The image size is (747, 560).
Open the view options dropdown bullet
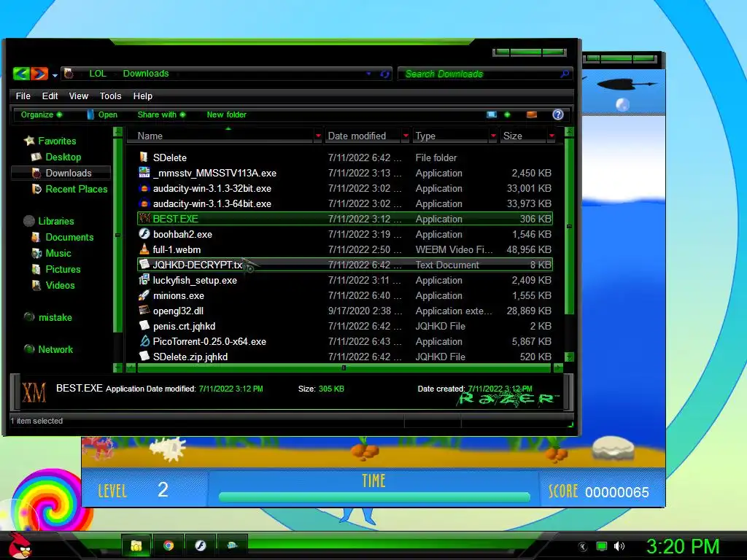pos(507,114)
